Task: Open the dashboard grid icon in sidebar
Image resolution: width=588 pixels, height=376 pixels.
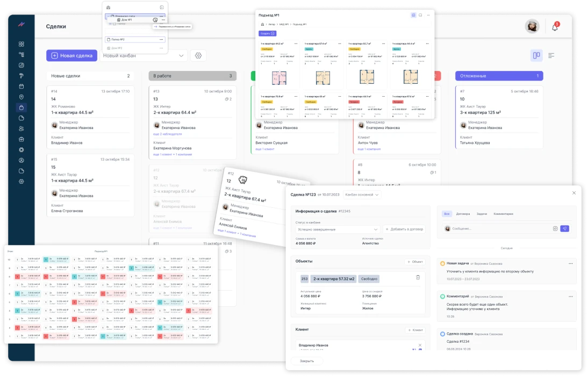Action: point(21,44)
